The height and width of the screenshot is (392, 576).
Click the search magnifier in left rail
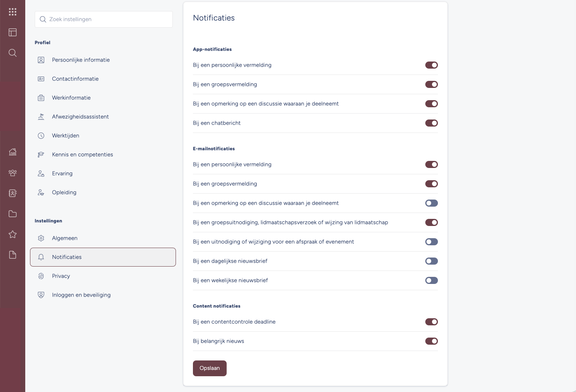pos(13,53)
